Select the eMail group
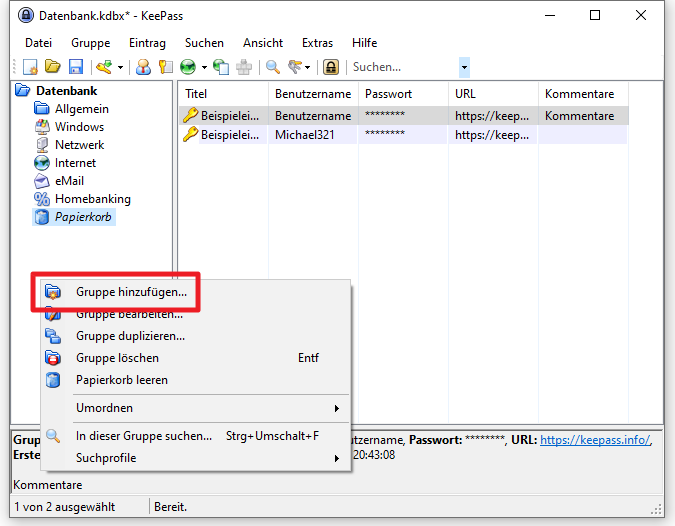Viewport: 675px width, 526px height. pyautogui.click(x=69, y=181)
